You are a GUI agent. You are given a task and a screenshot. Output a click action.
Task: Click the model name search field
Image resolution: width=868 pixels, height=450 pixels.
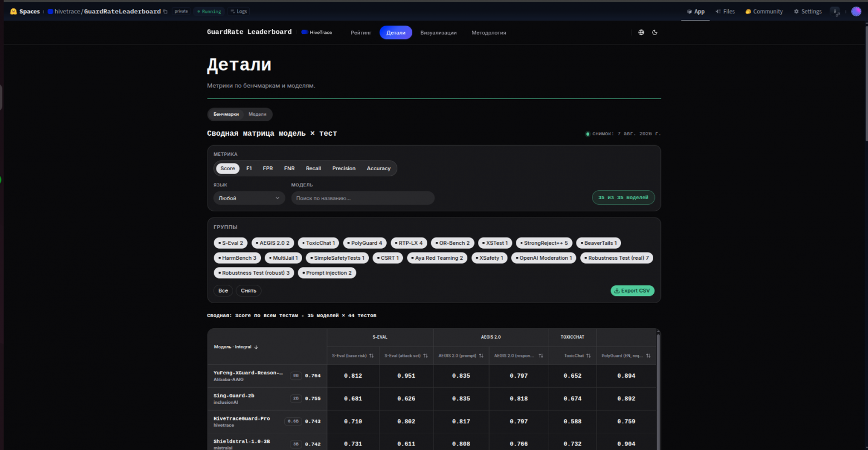pyautogui.click(x=363, y=198)
